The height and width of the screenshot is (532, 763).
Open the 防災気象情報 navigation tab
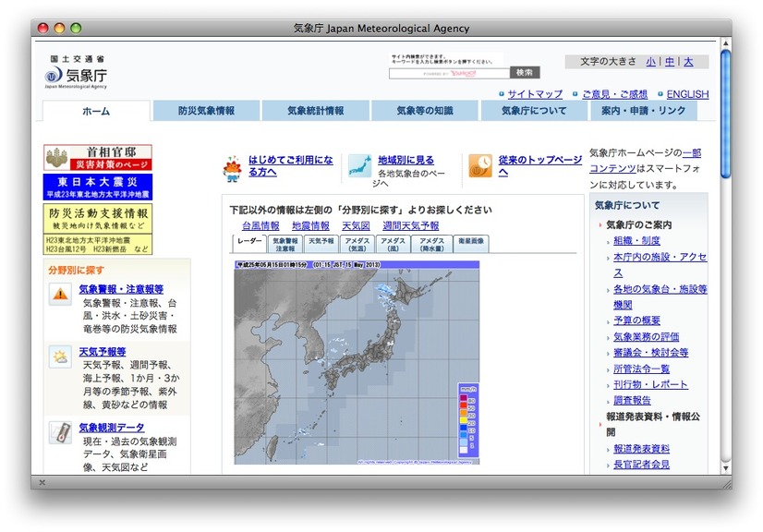pyautogui.click(x=206, y=111)
